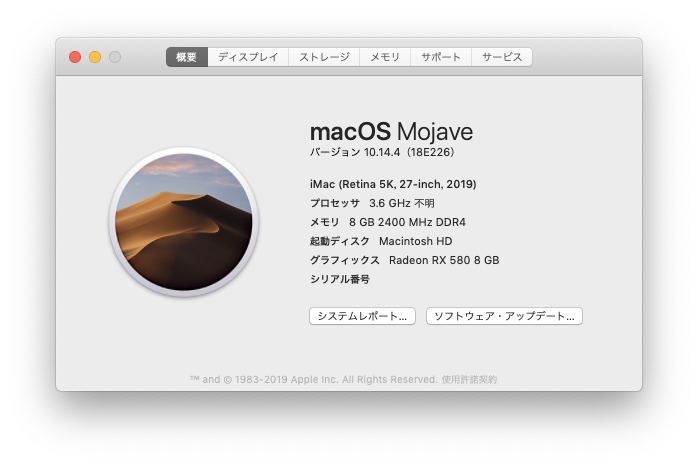Click the メモリ 8 GB 2400 MHz DDR4 line
This screenshot has width=698, height=465.
(x=388, y=222)
